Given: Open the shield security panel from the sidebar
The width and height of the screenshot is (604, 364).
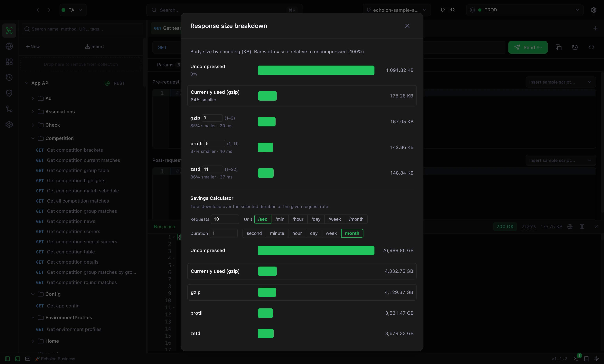Looking at the screenshot, I should [x=9, y=93].
